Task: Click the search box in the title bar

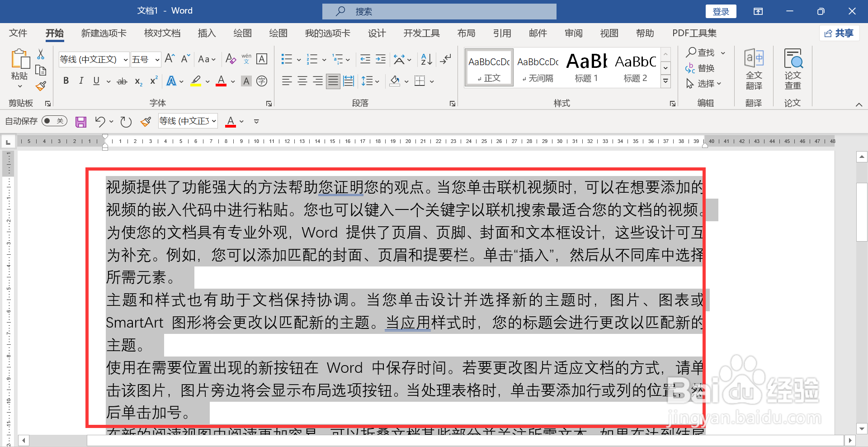Action: pos(439,11)
